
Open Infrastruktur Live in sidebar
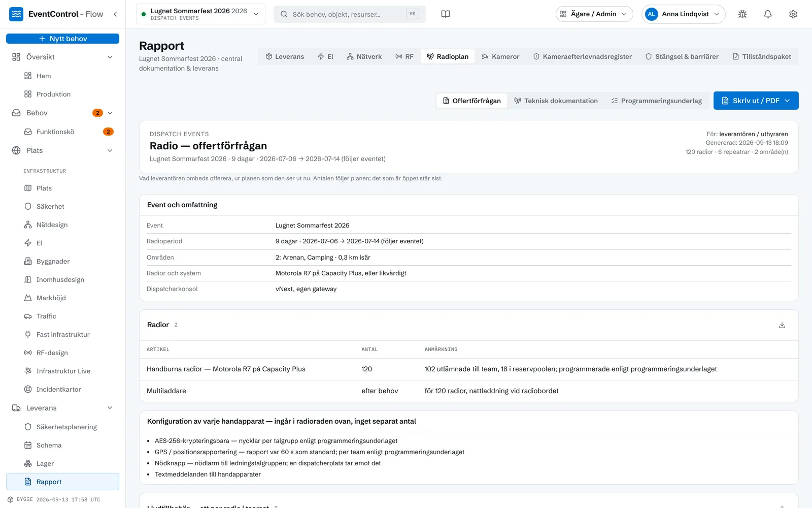(62, 371)
